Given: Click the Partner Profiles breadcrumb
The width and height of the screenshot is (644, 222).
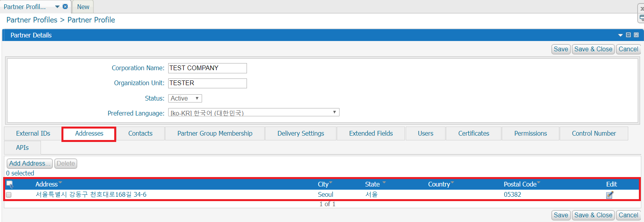Looking at the screenshot, I should [32, 20].
